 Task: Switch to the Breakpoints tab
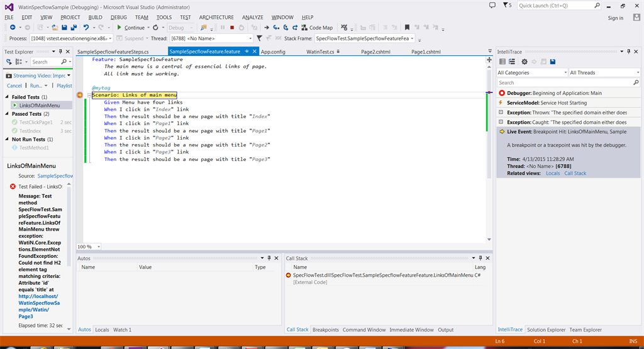[325, 330]
